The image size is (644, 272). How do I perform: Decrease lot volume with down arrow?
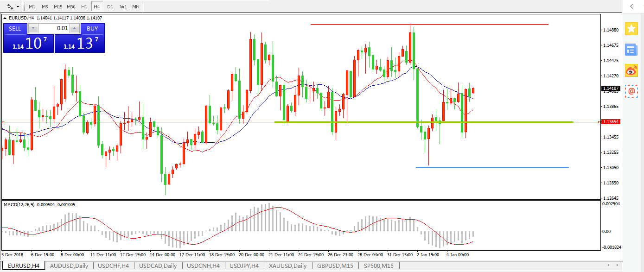33,28
